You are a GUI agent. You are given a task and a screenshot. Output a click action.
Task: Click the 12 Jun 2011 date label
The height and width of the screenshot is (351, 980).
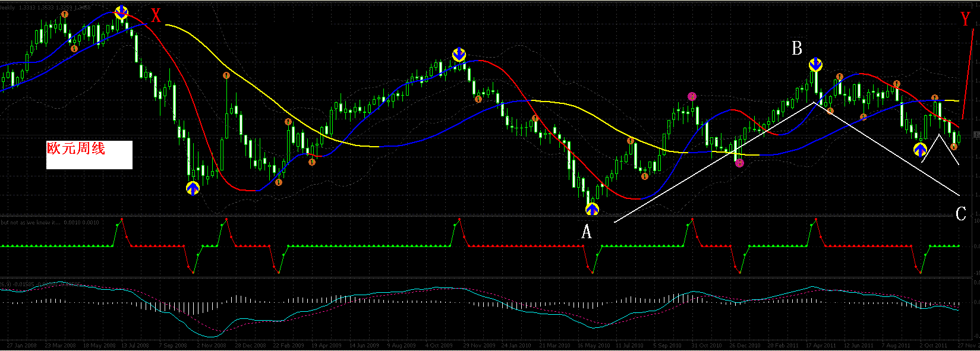tap(858, 345)
